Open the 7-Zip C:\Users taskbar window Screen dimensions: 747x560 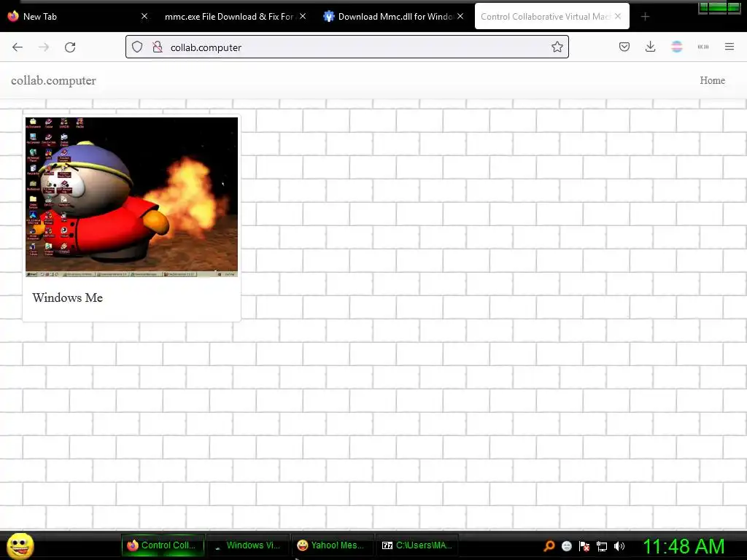(x=417, y=545)
